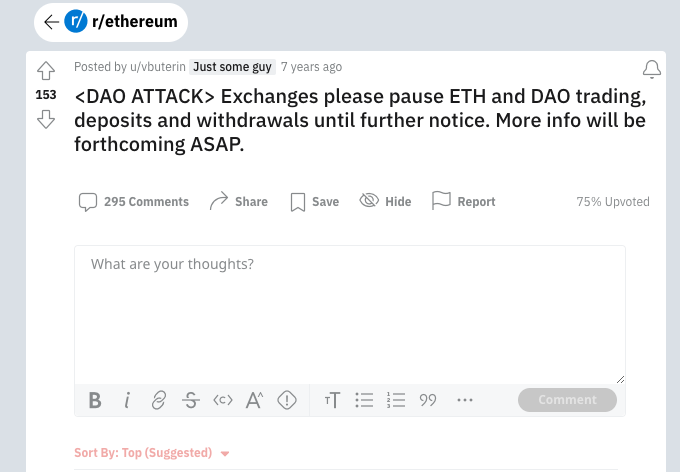Apply bold formatting in comment editor

click(x=95, y=400)
